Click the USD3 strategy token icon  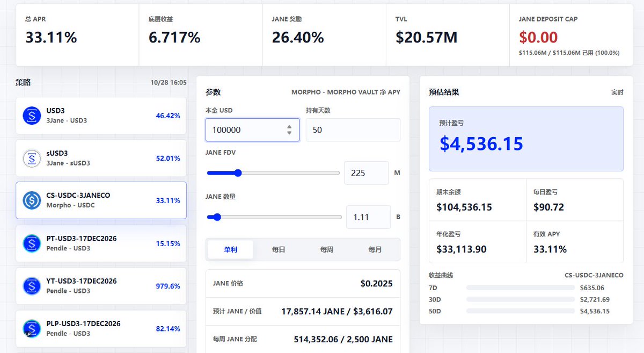point(32,116)
